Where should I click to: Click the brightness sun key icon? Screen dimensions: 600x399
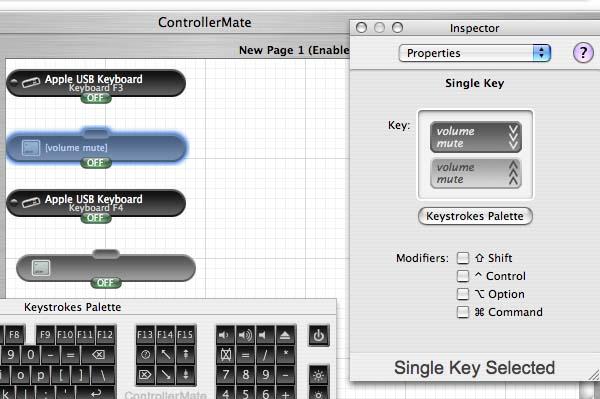[x=319, y=376]
